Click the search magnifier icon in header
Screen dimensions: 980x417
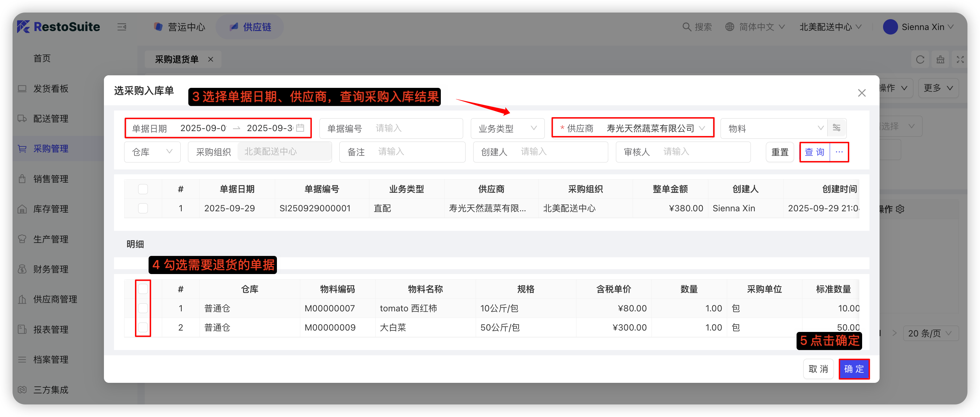tap(686, 27)
